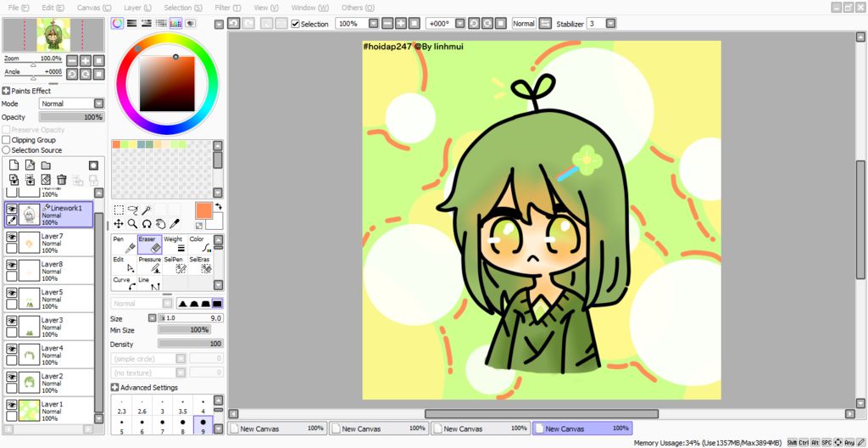This screenshot has width=868, height=448.
Task: Select the SelPen tool
Action: 175,265
